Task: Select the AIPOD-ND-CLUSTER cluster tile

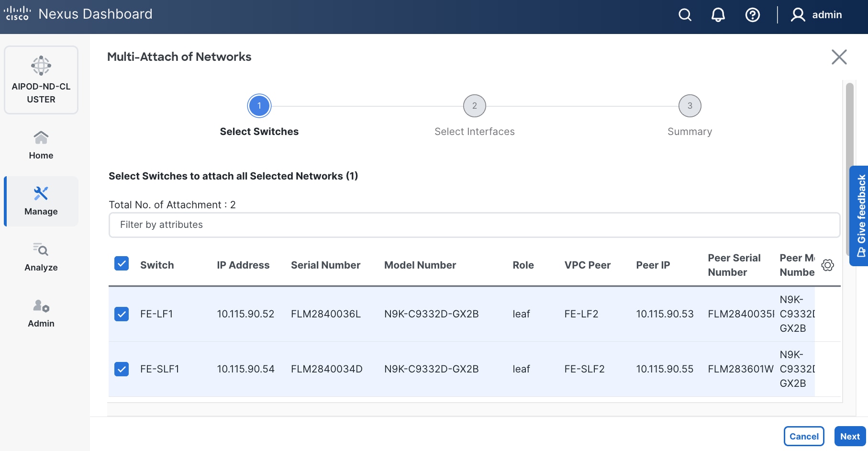Action: tap(41, 80)
